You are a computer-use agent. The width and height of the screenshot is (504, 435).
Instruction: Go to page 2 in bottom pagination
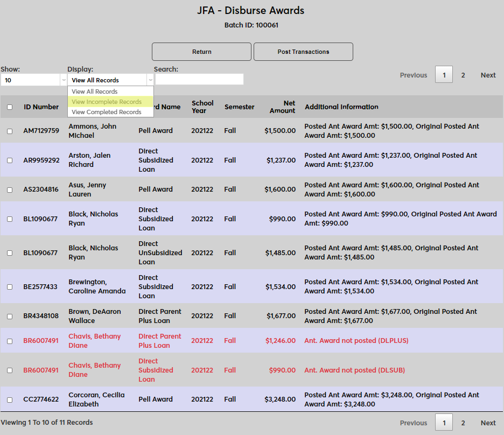click(463, 423)
